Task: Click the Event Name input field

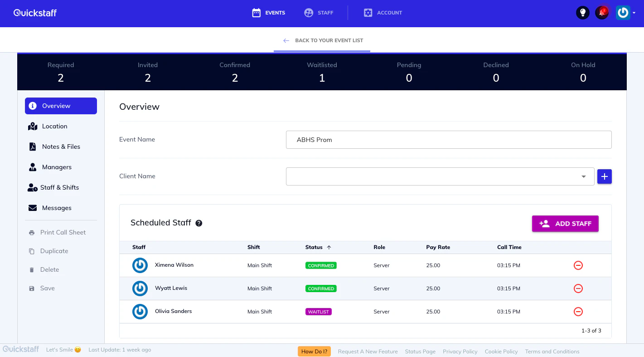Action: click(x=448, y=140)
